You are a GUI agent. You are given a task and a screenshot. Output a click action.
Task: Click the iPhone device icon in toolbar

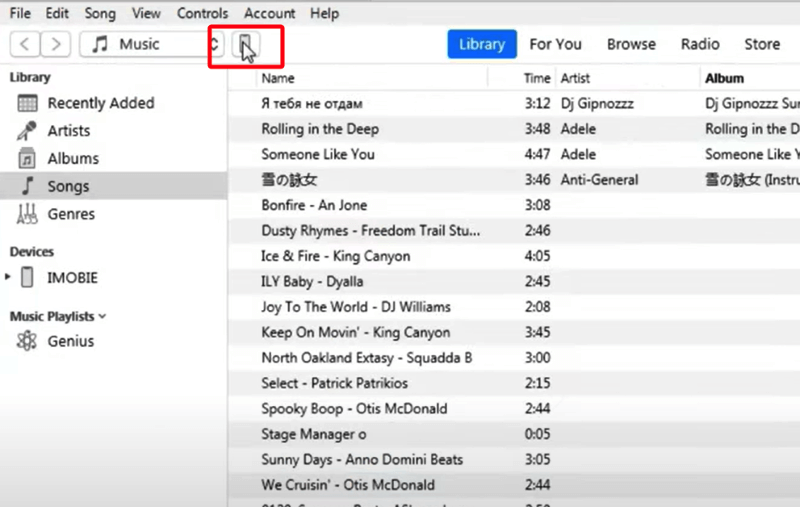(245, 44)
